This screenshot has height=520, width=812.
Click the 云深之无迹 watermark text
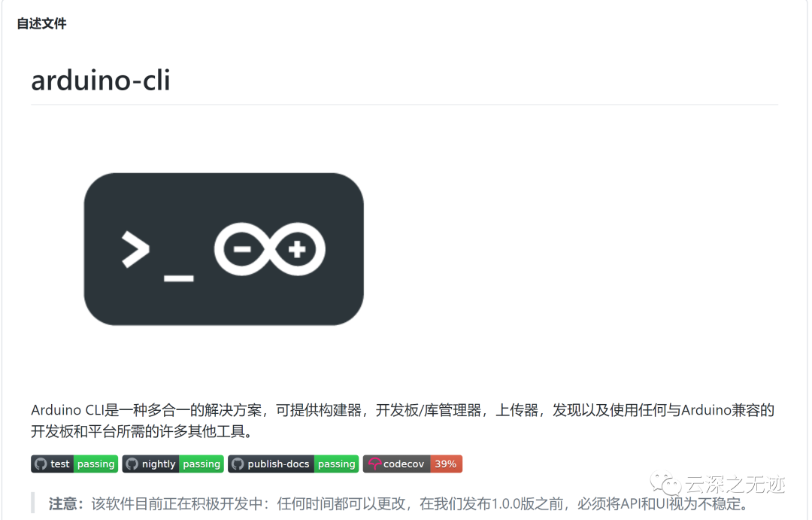735,484
